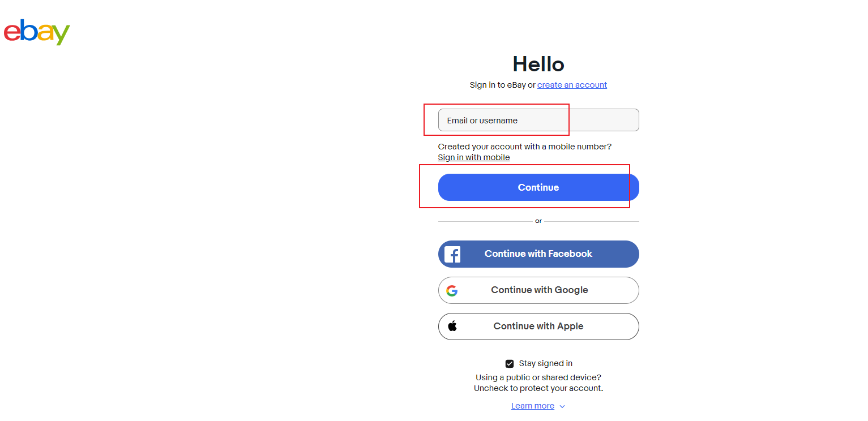Click the Apple logo icon
Image resolution: width=868 pixels, height=421 pixels.
452,326
